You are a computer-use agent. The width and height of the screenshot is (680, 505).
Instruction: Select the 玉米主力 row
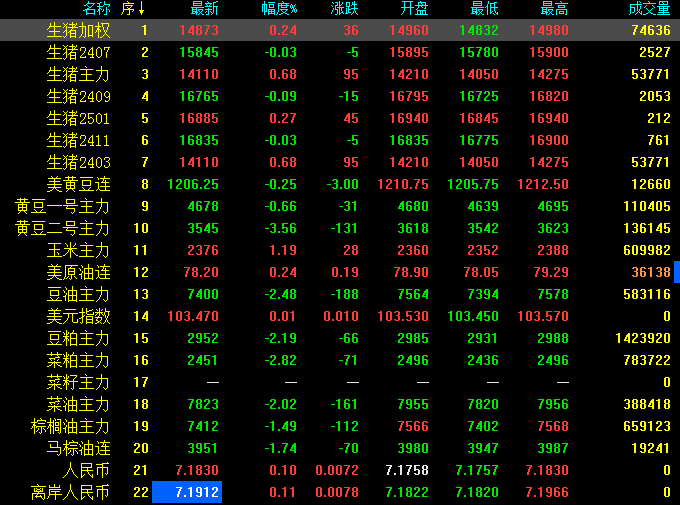coord(340,250)
